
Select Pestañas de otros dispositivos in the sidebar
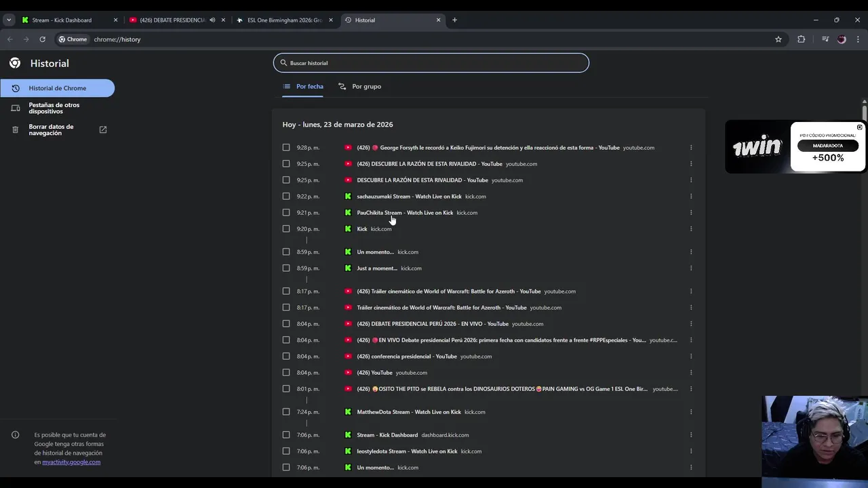54,108
